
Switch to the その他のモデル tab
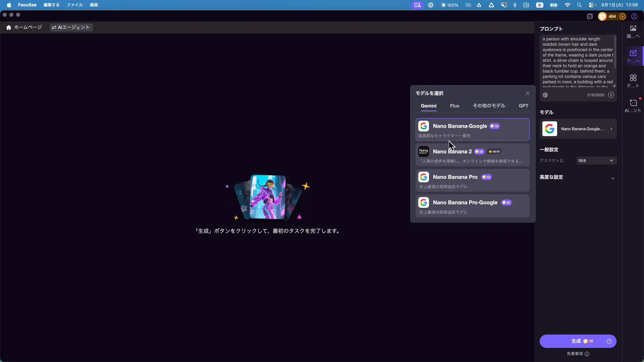[x=489, y=106]
